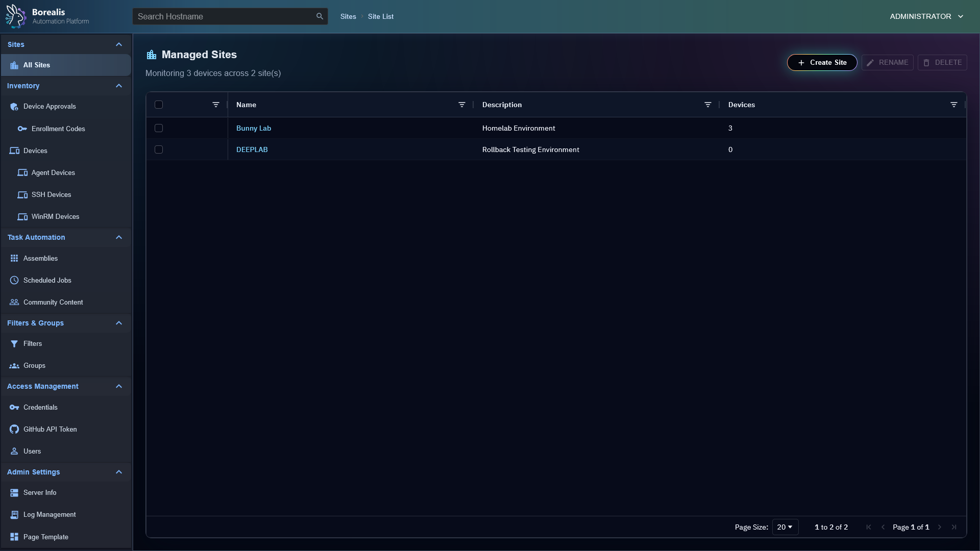Check the Bunny Lab row checkbox

159,128
